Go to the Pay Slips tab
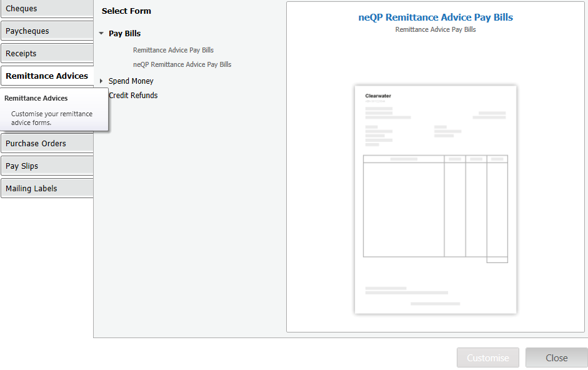 (x=47, y=166)
